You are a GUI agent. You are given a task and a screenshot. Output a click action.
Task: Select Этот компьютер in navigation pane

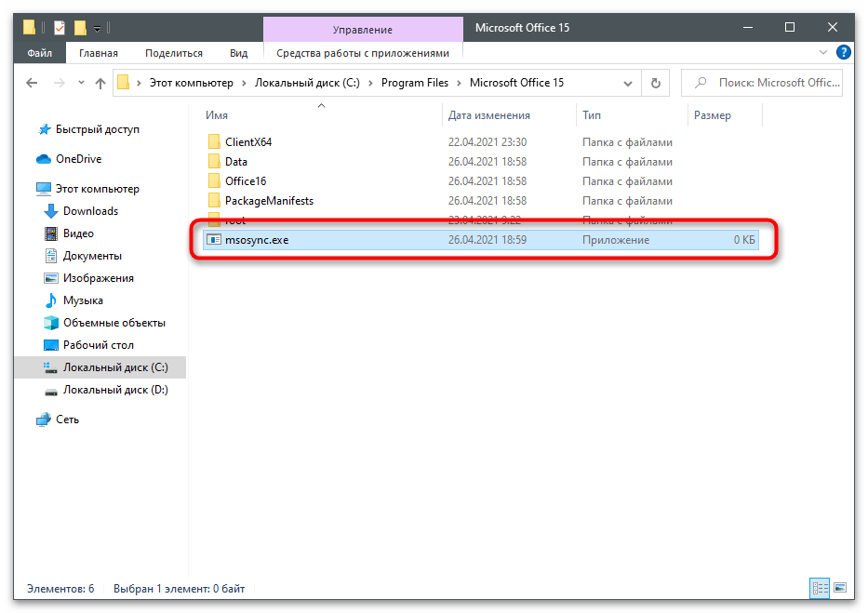[98, 189]
